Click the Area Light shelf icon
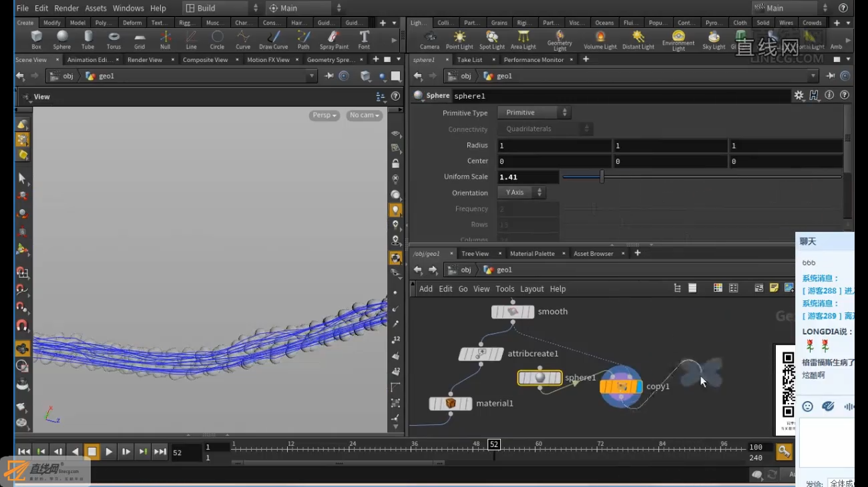 523,40
